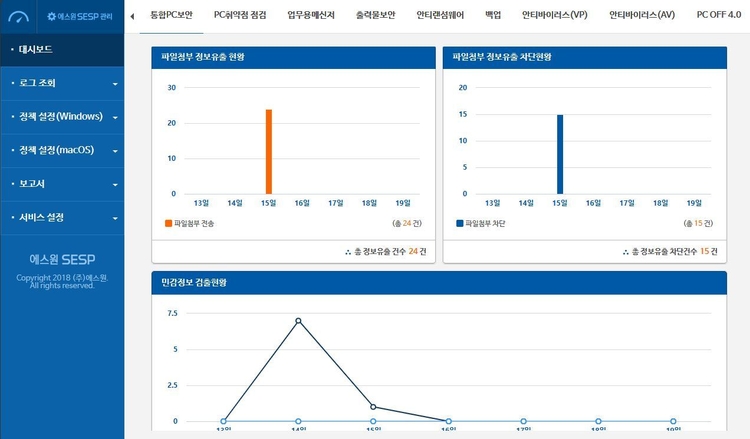Viewport: 750px width, 439px height.
Task: Click y-axis value 30 in the leak chart
Action: [x=172, y=88]
